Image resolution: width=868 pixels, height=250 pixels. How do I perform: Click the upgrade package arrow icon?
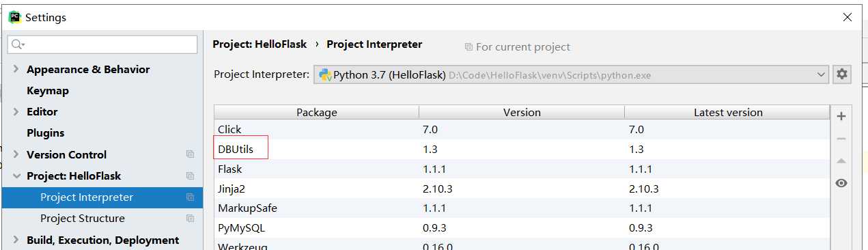click(x=841, y=161)
